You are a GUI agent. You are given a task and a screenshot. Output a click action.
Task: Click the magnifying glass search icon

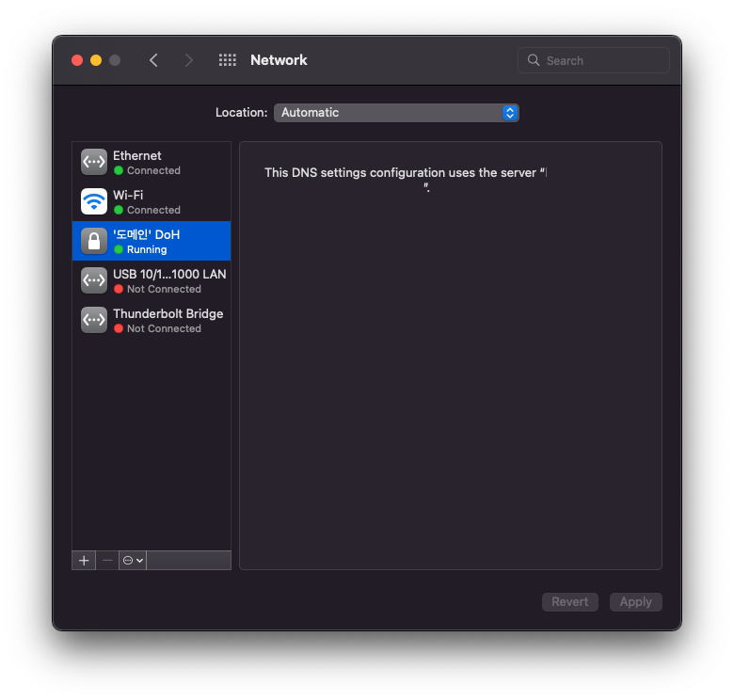tap(535, 60)
